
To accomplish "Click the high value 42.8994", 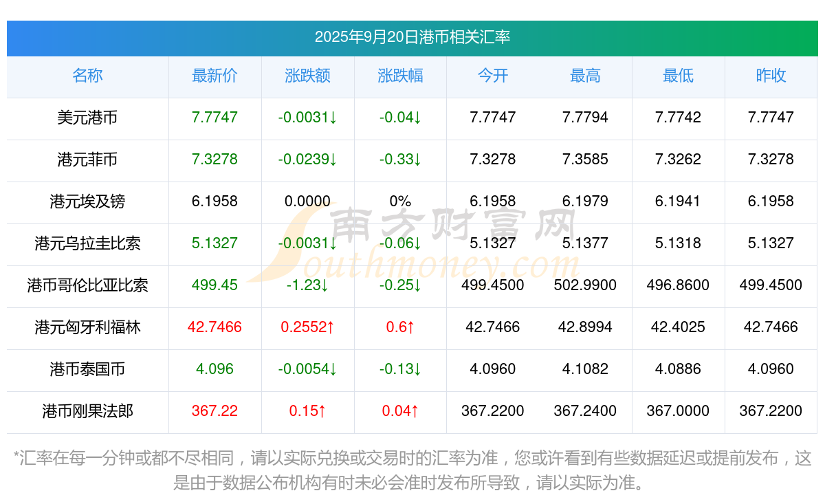I will click(x=586, y=327).
